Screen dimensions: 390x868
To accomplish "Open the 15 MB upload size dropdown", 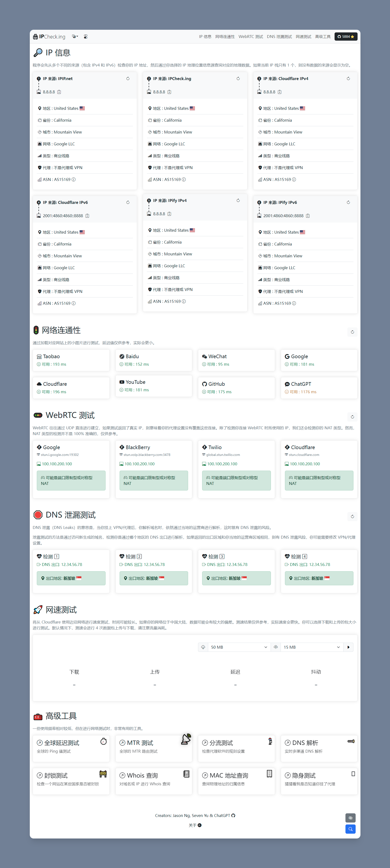I will pyautogui.click(x=312, y=647).
